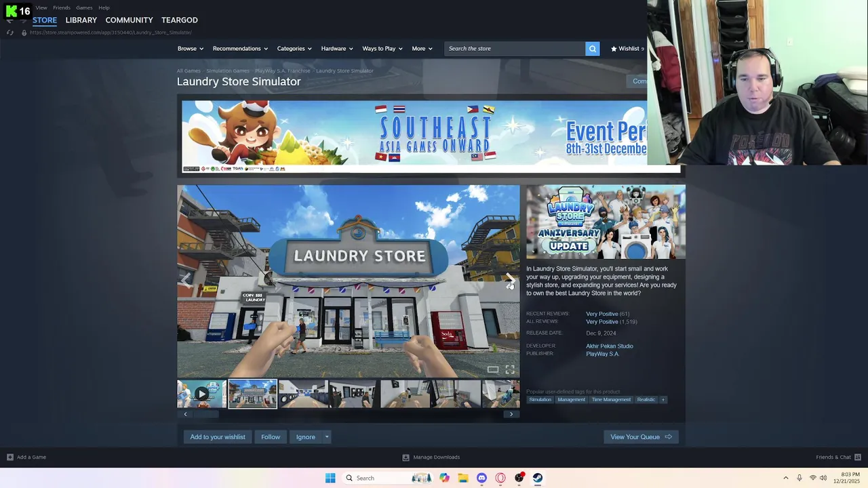Click the page reload icon
868x488 pixels.
pos(9,33)
